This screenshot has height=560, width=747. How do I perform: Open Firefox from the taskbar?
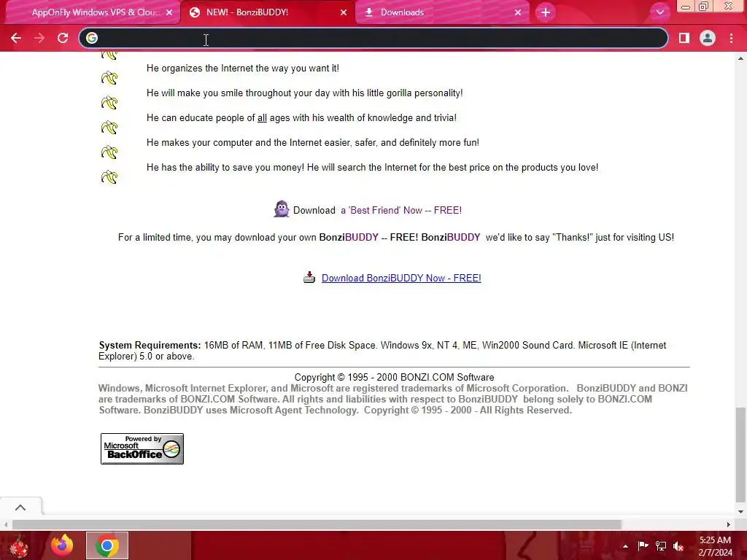click(x=62, y=545)
